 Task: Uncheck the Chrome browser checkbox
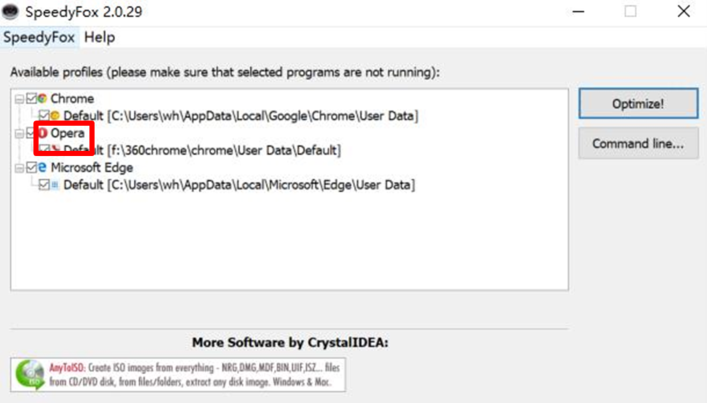pyautogui.click(x=31, y=99)
